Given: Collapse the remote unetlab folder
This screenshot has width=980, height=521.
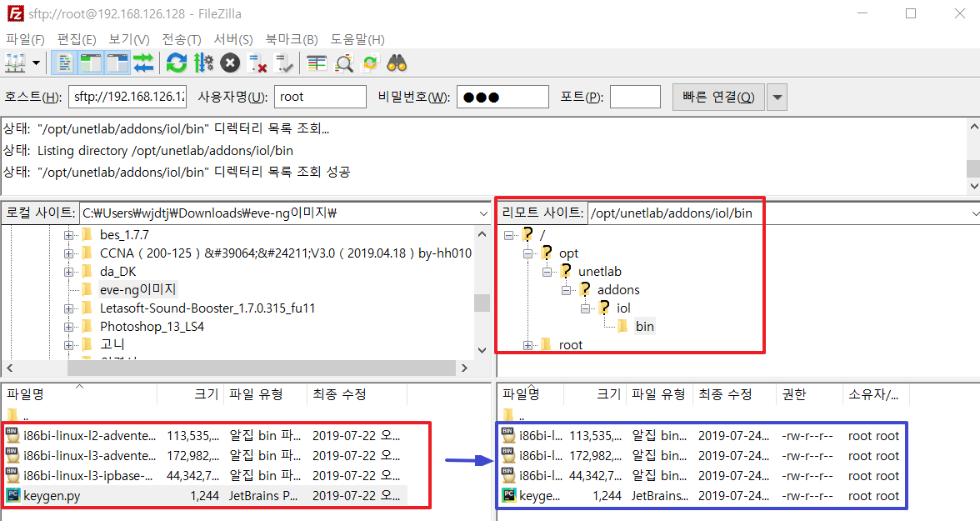Looking at the screenshot, I should (547, 272).
